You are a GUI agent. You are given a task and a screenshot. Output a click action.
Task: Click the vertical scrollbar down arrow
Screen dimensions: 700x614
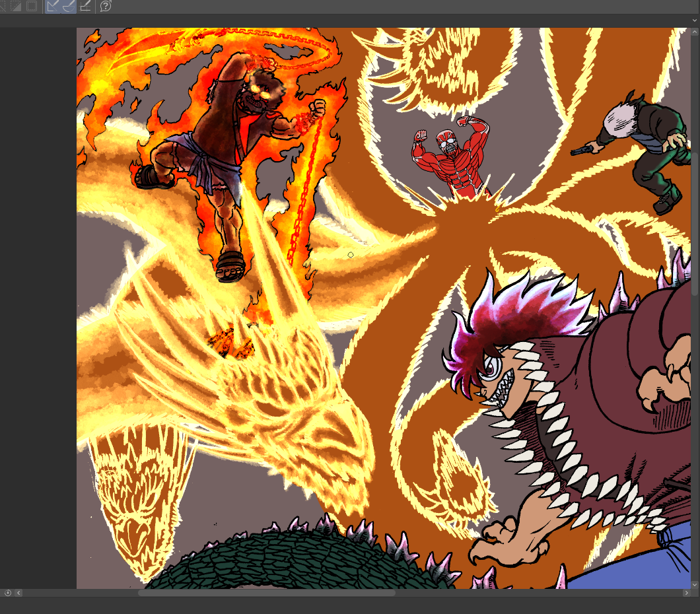point(695,584)
